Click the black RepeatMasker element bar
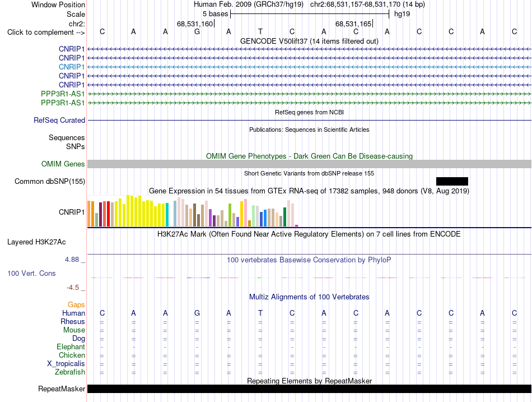The image size is (532, 402). 309,389
